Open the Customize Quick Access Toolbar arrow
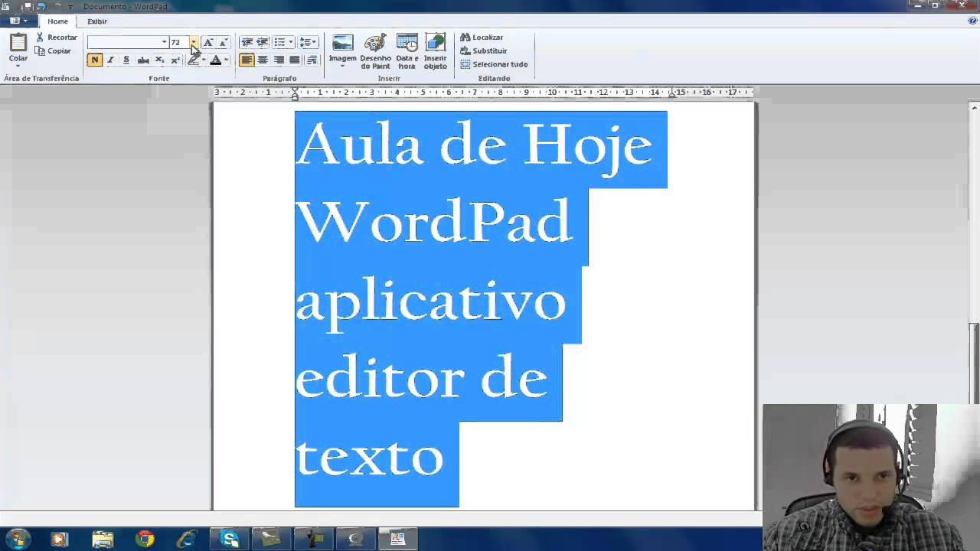Viewport: 980px width, 551px height. tap(70, 7)
